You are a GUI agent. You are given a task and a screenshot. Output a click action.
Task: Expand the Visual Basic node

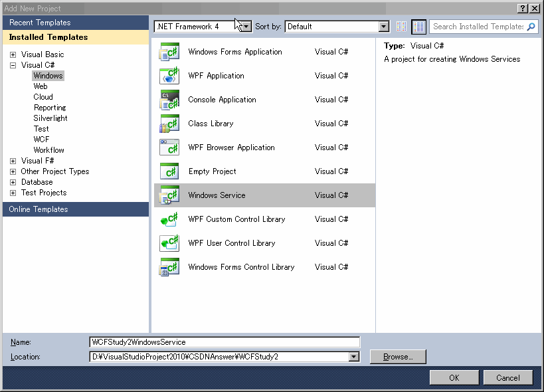pyautogui.click(x=13, y=54)
